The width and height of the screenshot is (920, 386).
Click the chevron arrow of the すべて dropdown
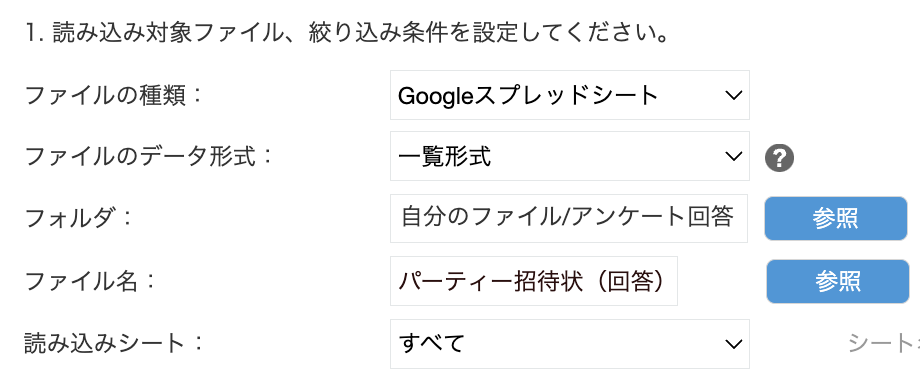733,344
